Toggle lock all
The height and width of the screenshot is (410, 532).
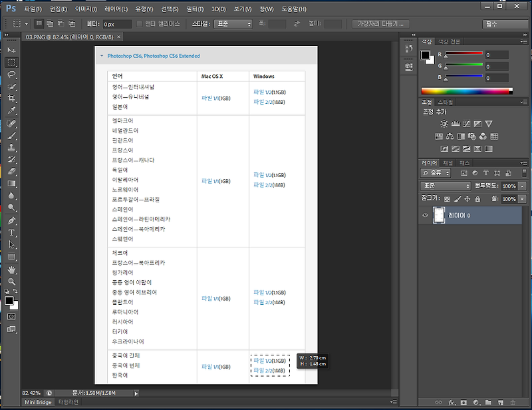tap(477, 199)
